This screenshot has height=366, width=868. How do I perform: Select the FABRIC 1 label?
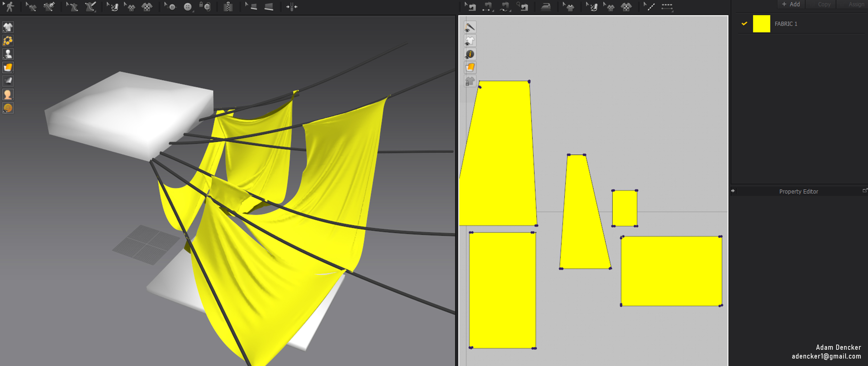786,23
